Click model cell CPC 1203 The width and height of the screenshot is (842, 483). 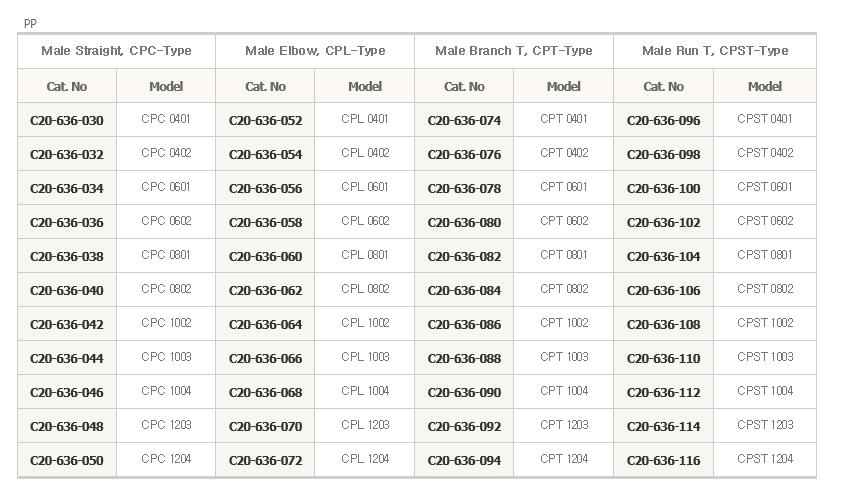(x=166, y=425)
